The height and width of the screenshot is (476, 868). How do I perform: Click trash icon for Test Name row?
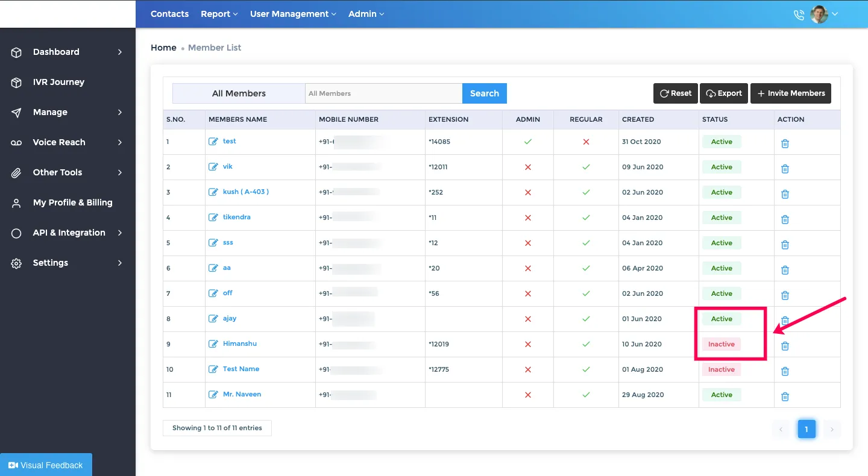coord(785,371)
